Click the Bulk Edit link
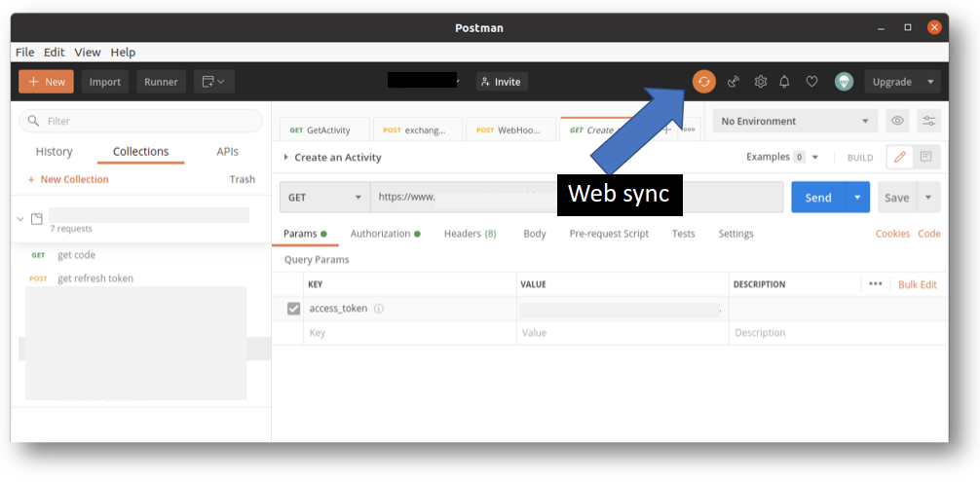 tap(918, 284)
